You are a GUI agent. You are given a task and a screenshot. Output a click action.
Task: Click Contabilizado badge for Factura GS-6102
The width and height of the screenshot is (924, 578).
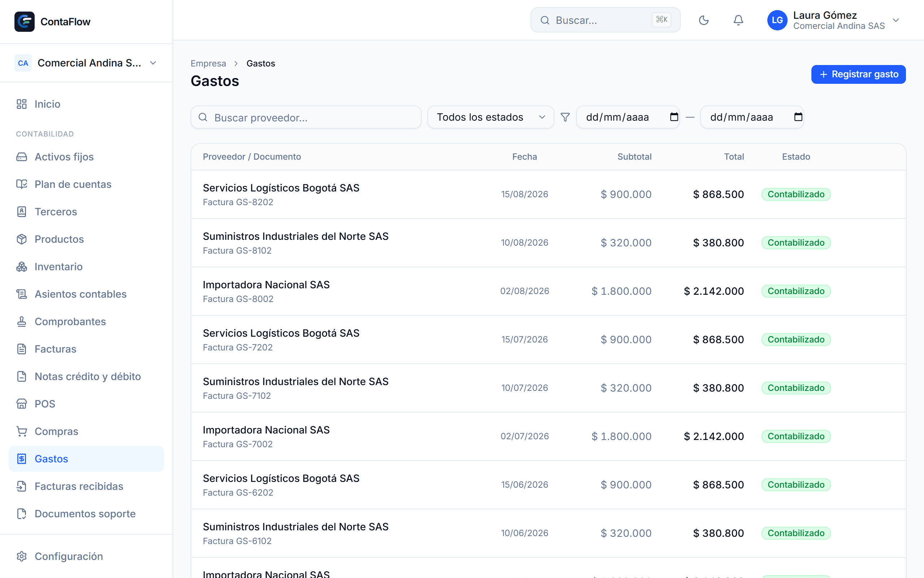click(x=796, y=533)
